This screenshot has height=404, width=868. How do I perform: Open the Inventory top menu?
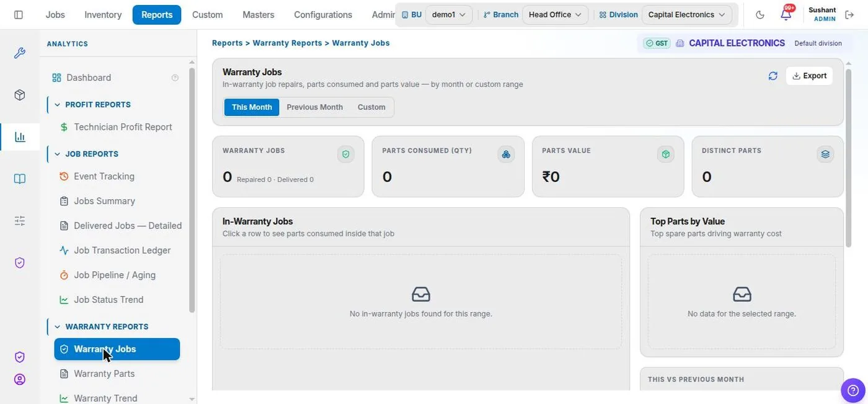(103, 15)
